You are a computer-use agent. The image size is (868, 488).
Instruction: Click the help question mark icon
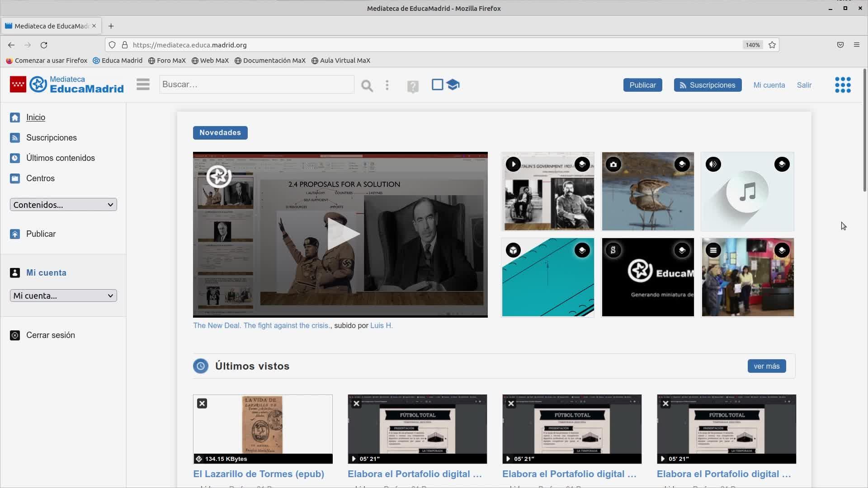pyautogui.click(x=412, y=86)
